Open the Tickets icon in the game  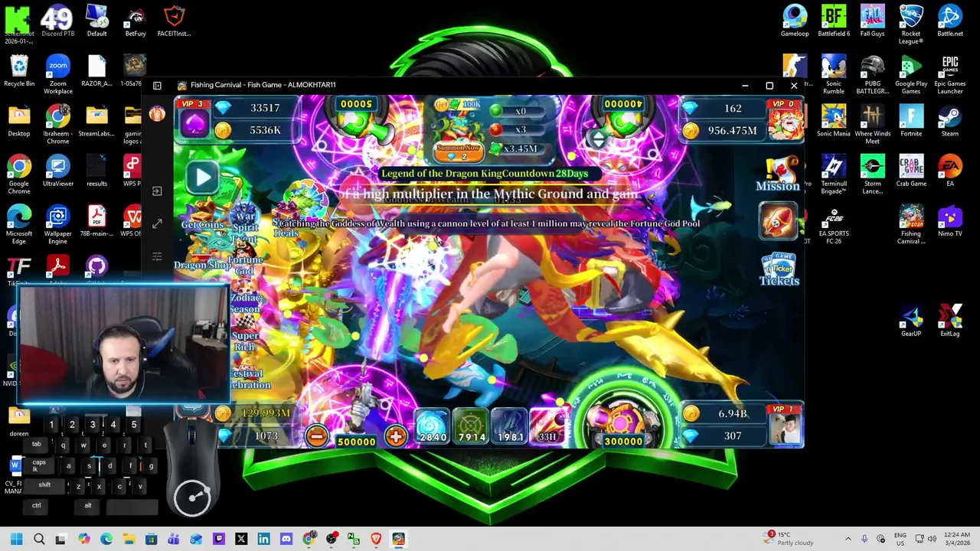779,269
